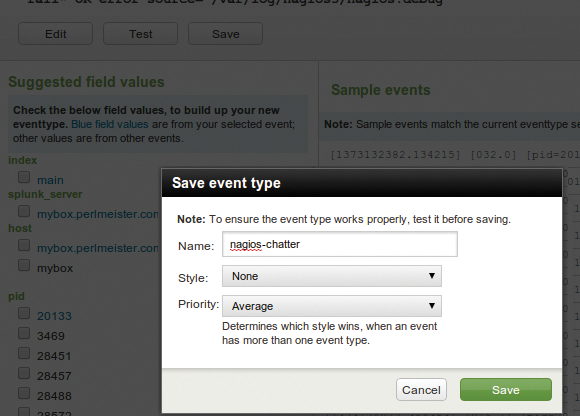Click the Save button next to Test
Screen dimensions: 580x416
[x=226, y=34]
